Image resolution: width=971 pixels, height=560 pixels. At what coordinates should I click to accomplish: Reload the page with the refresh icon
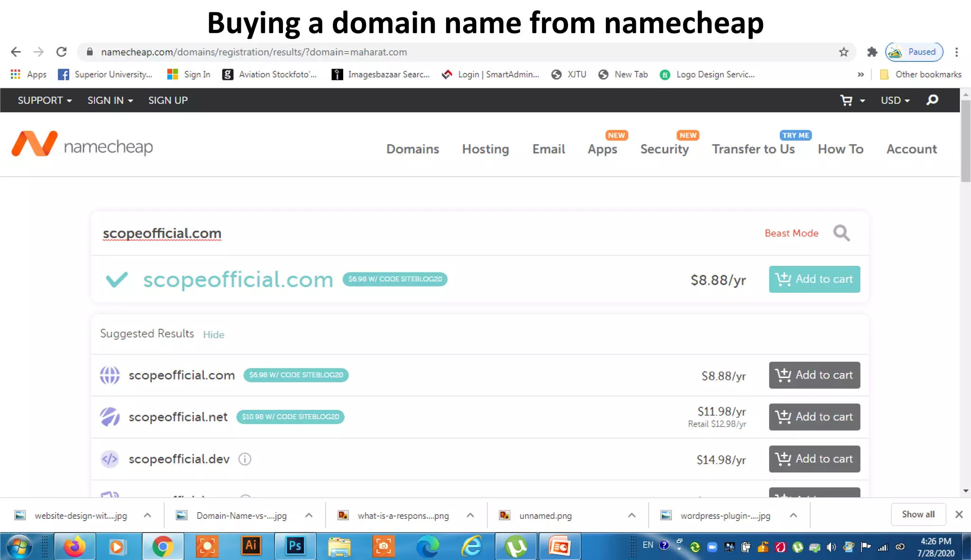pos(62,52)
